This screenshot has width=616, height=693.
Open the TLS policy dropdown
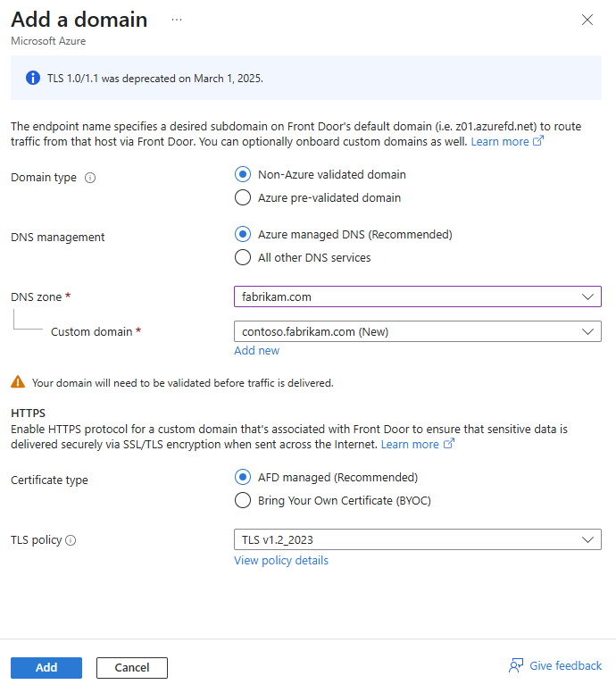(x=416, y=540)
